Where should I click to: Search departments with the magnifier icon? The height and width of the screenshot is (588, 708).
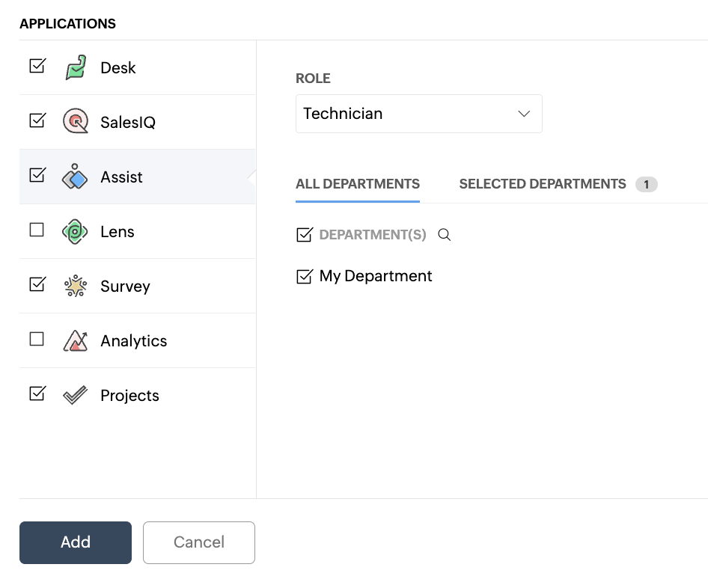point(445,235)
